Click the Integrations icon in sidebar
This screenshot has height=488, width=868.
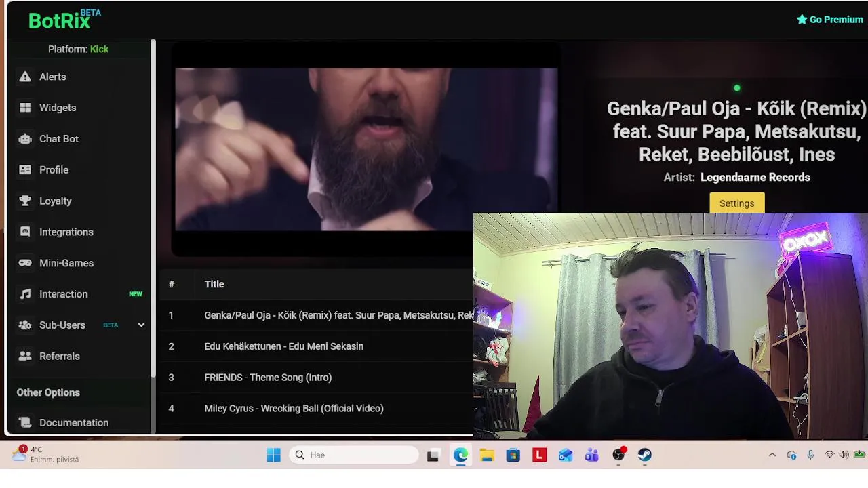(25, 232)
